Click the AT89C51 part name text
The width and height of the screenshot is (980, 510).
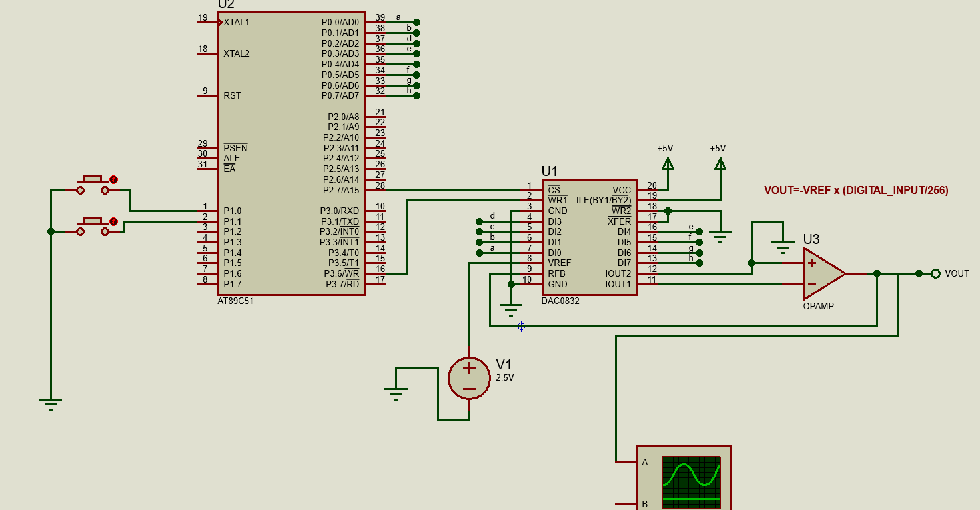236,301
